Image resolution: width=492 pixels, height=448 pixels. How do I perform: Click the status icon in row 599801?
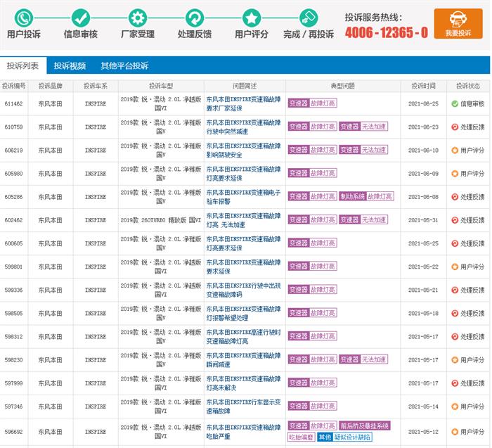pyautogui.click(x=455, y=267)
